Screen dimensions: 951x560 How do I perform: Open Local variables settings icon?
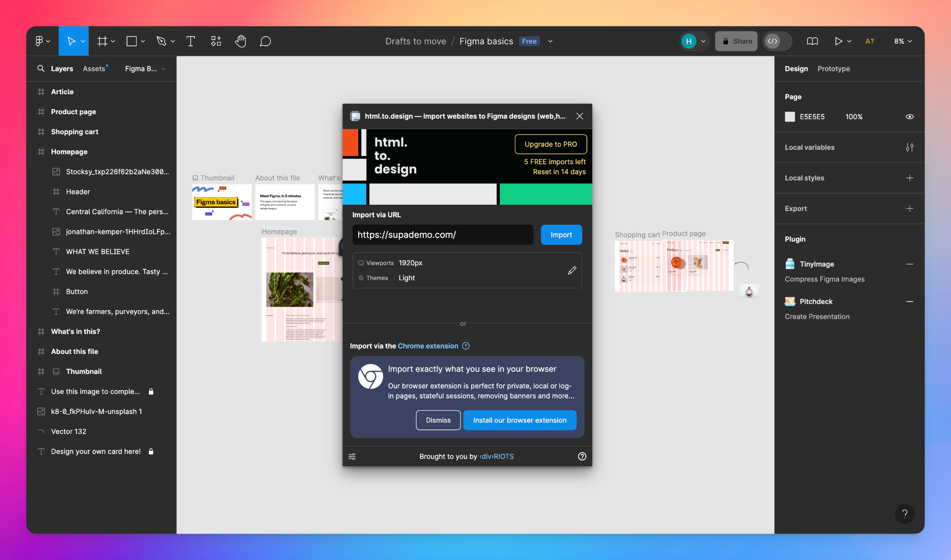[910, 147]
